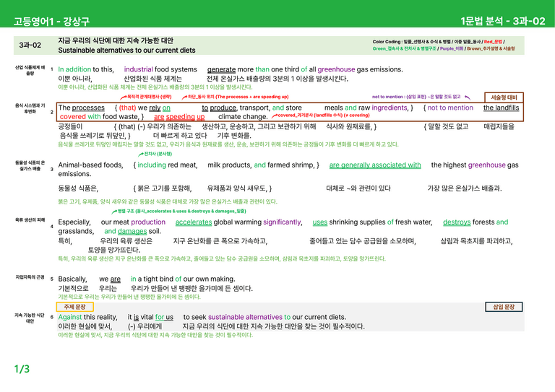The width and height of the screenshot is (555, 392).
Task: Click "Purple_어휘" in the color legend
Action: 452,49
